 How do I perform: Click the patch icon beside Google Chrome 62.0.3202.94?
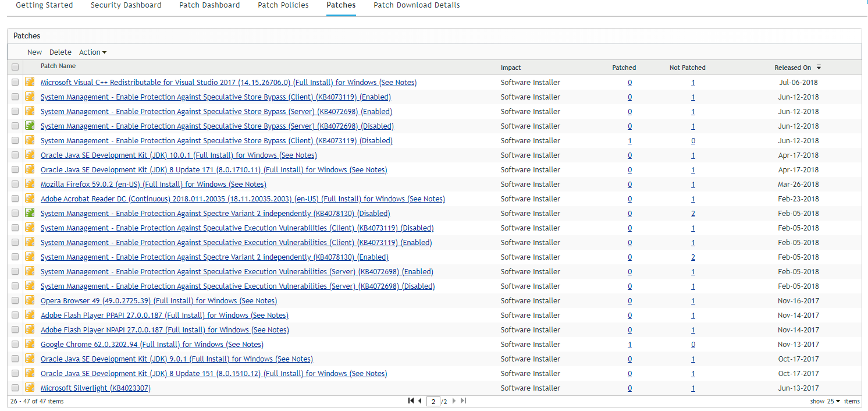click(30, 344)
